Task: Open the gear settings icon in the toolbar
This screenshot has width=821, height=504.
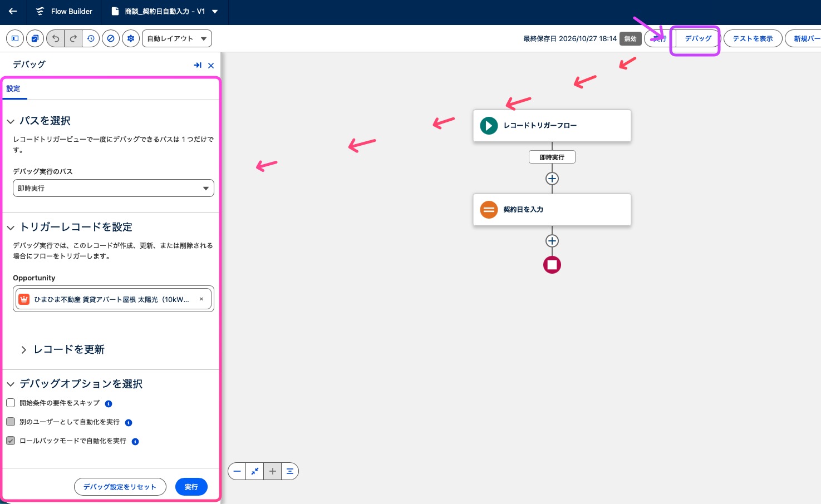Action: [x=131, y=38]
